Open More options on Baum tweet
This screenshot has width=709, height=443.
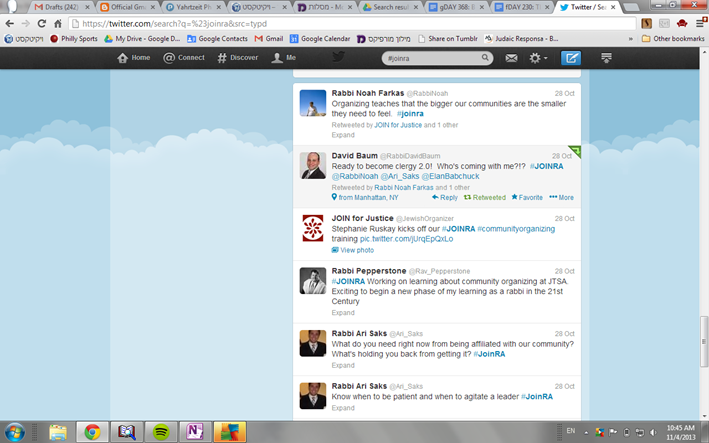click(561, 198)
